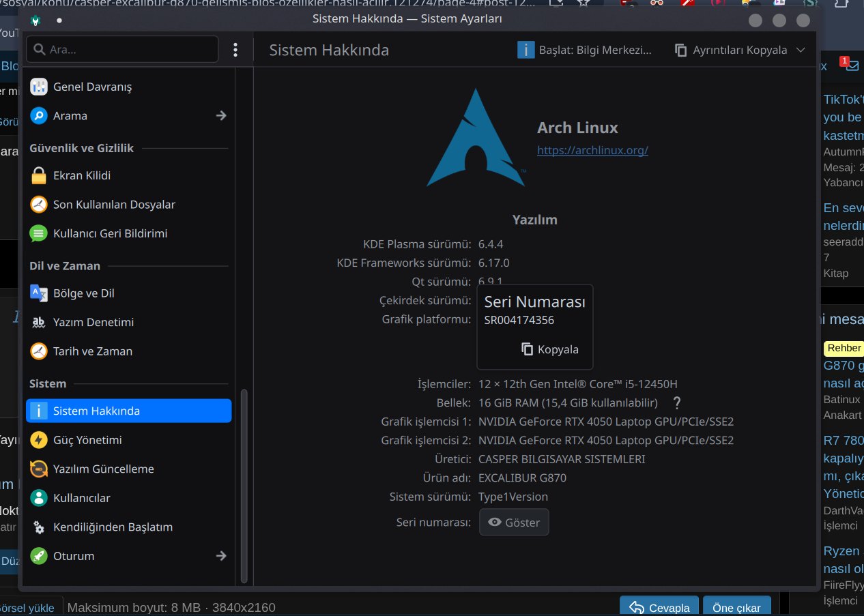Select the Sistem Hakkında entry
This screenshot has width=864, height=616.
tap(128, 411)
